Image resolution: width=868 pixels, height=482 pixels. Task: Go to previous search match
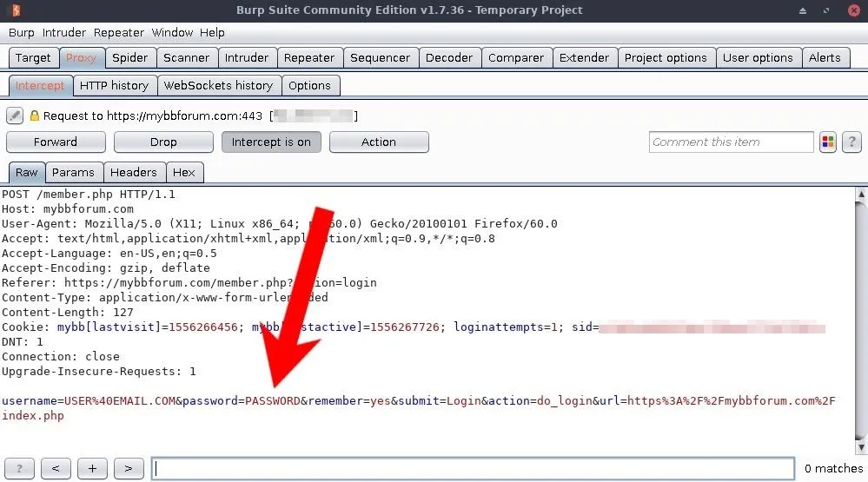point(56,469)
